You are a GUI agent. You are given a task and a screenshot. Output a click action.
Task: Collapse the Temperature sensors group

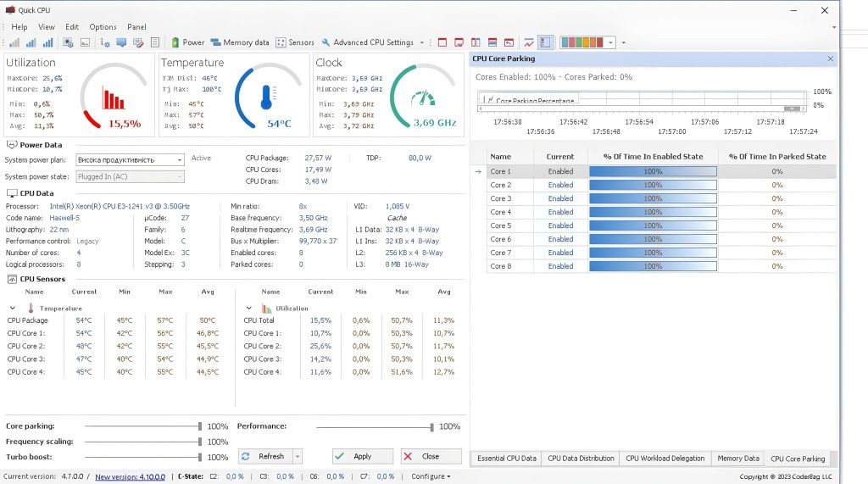click(x=12, y=308)
